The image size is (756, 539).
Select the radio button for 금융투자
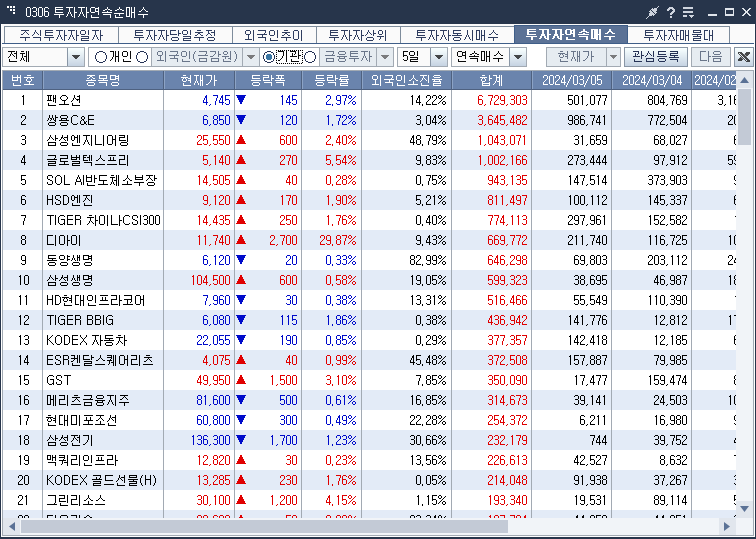point(310,57)
